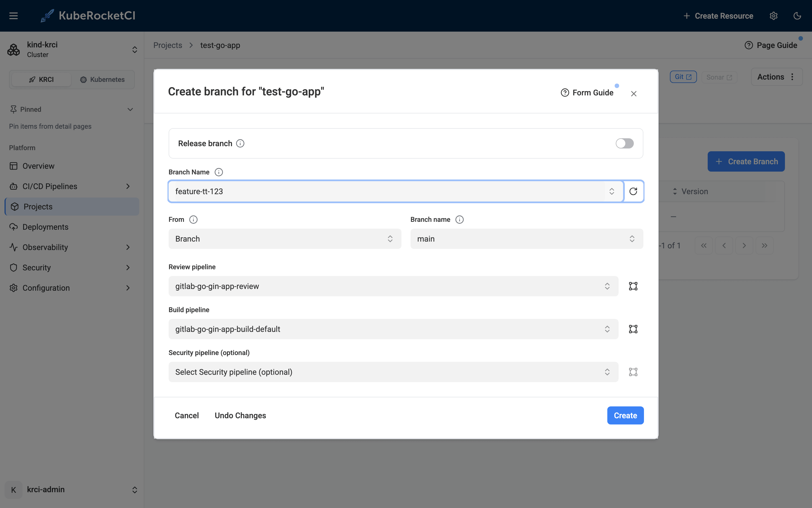This screenshot has height=508, width=812.
Task: Go to first page pagination icon
Action: coord(704,246)
